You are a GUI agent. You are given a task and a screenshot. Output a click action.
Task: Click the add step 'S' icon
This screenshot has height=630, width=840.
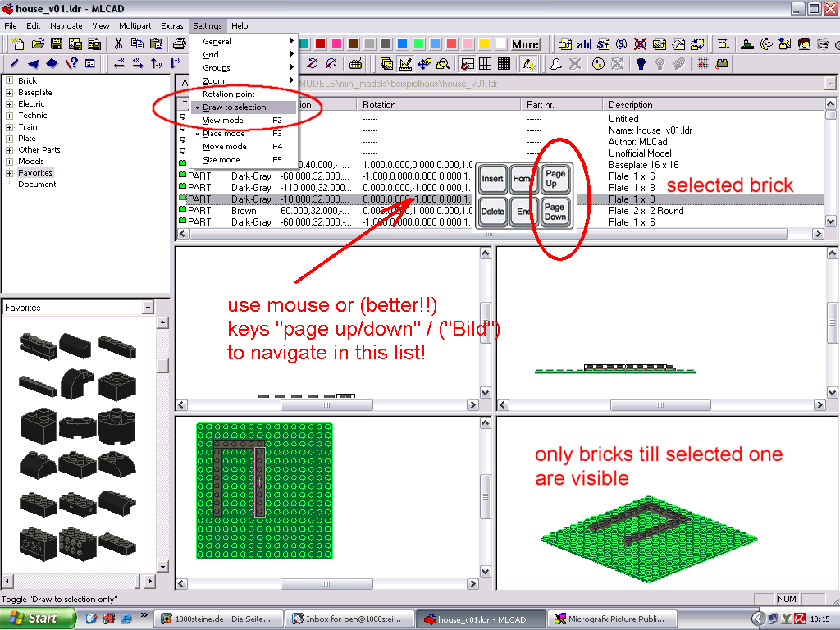(x=603, y=44)
